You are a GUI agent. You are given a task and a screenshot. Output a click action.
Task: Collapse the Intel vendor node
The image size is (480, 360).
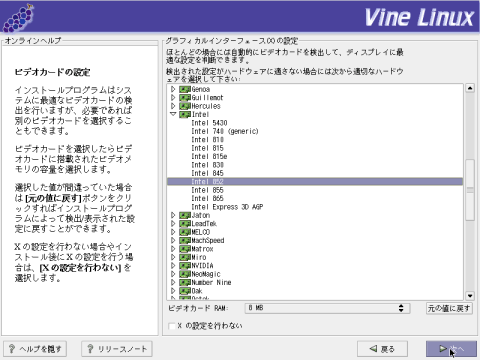[173, 114]
